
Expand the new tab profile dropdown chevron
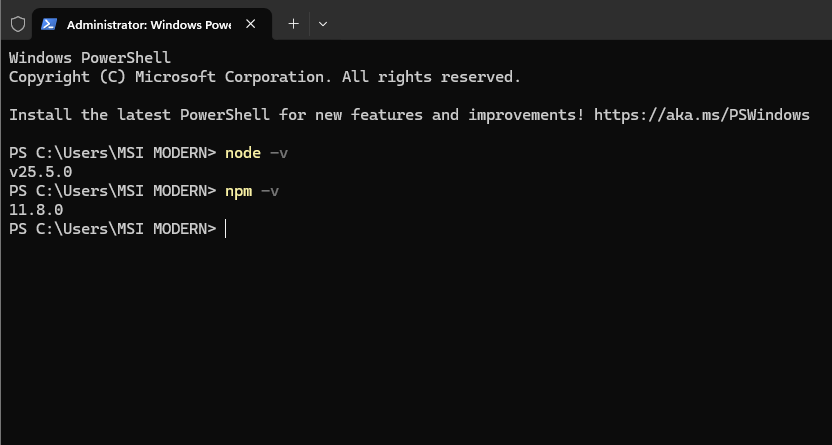323,24
